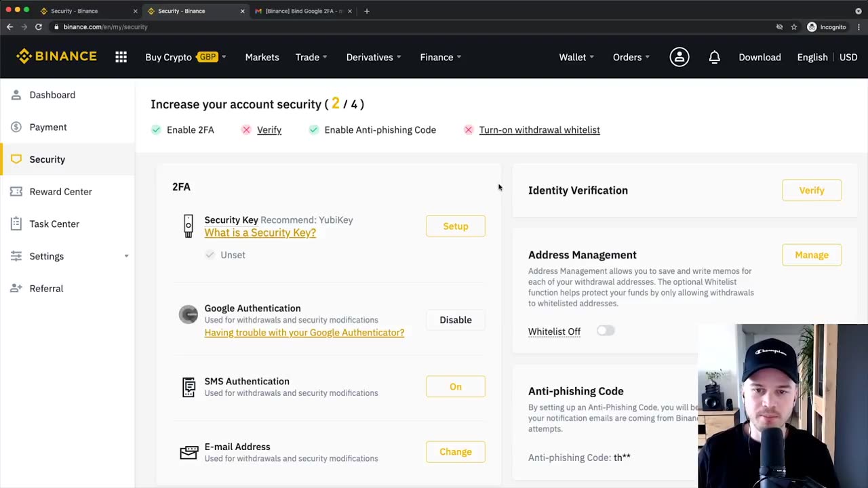Open Having trouble with Google Authenticator link
Screen dimensions: 868x488
click(x=304, y=333)
